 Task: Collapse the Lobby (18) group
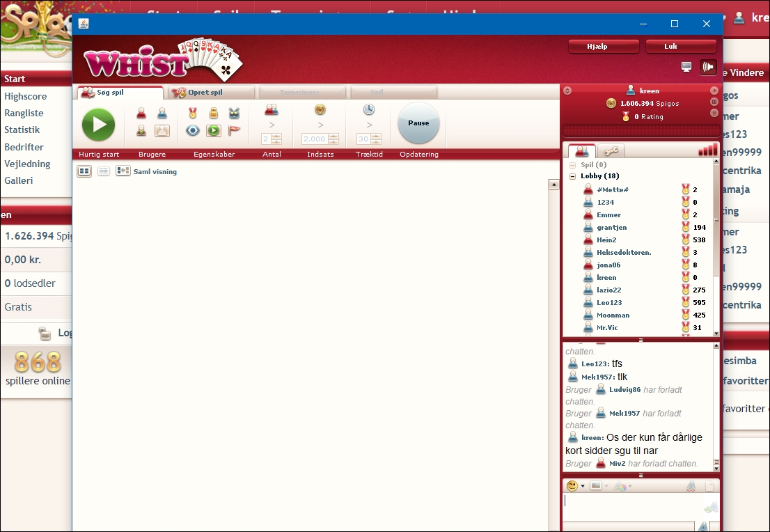(x=573, y=176)
